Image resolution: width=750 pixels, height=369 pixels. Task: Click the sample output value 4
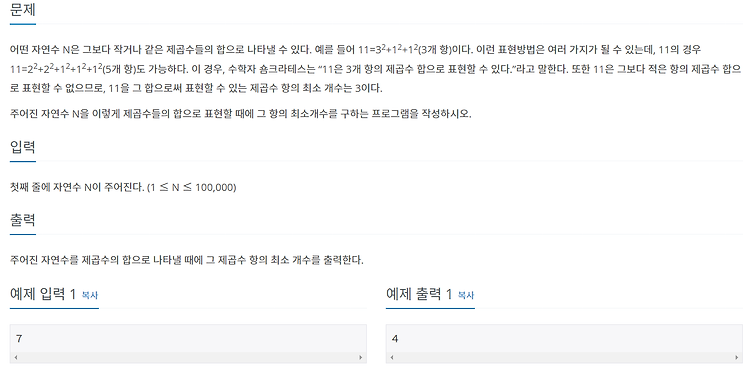(x=395, y=339)
